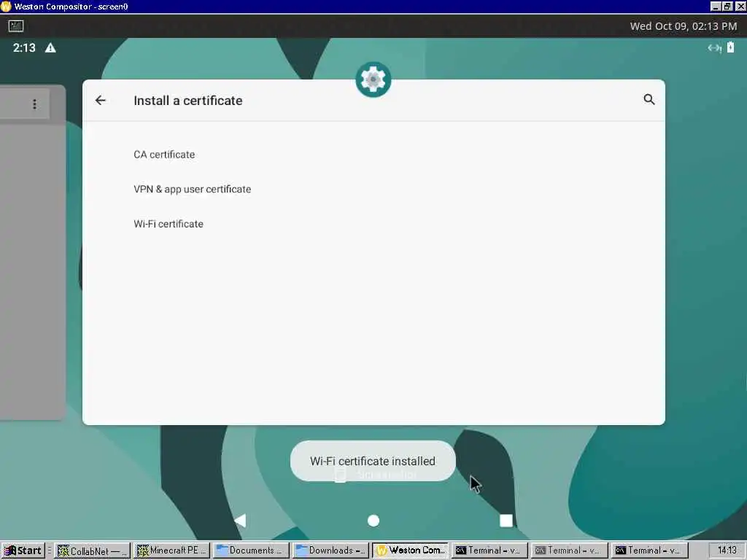The width and height of the screenshot is (747, 560).
Task: Switch to Documents folder taskbar window
Action: tap(251, 551)
